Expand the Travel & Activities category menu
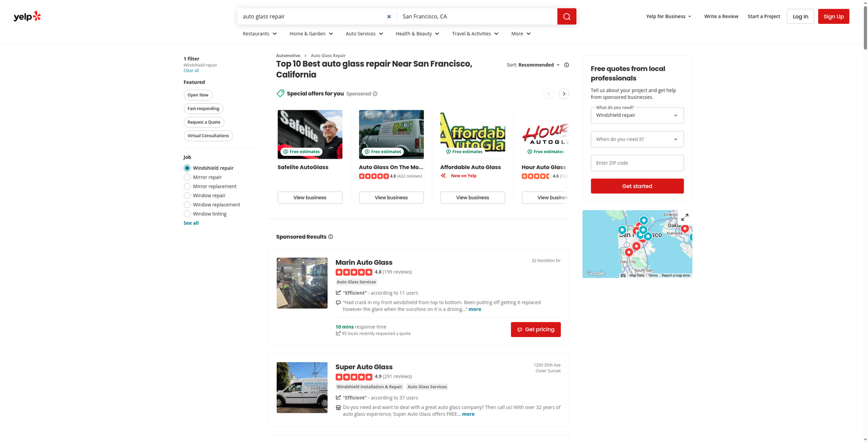The image size is (868, 443). point(475,34)
